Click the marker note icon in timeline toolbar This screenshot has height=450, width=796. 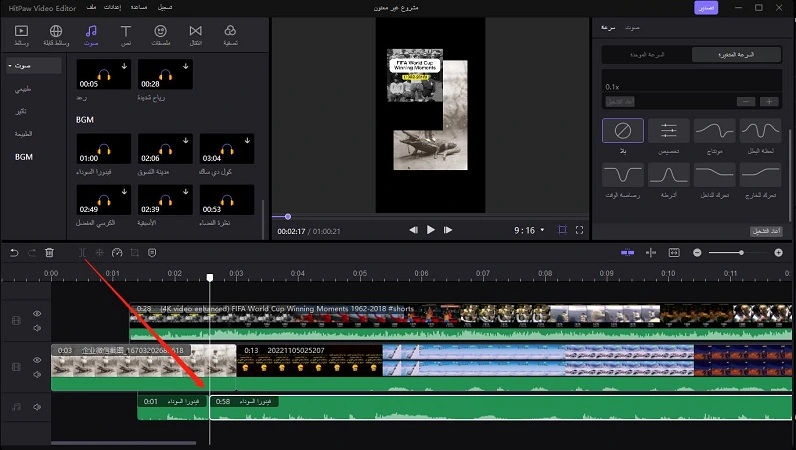click(152, 252)
